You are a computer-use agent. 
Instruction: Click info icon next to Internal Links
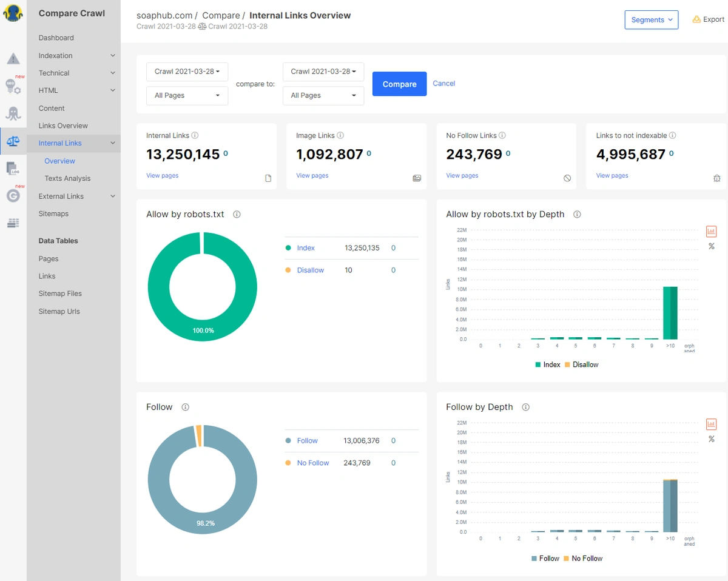click(195, 136)
